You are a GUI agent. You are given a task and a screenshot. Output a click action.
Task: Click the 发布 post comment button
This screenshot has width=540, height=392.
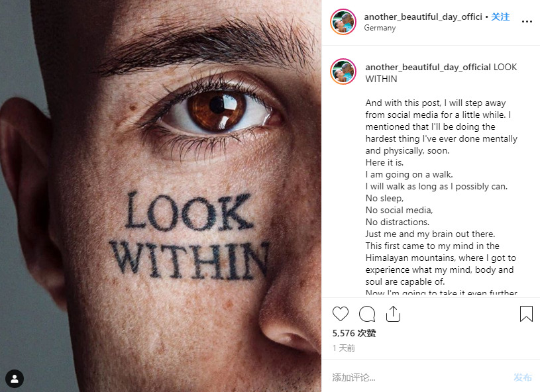pyautogui.click(x=522, y=377)
